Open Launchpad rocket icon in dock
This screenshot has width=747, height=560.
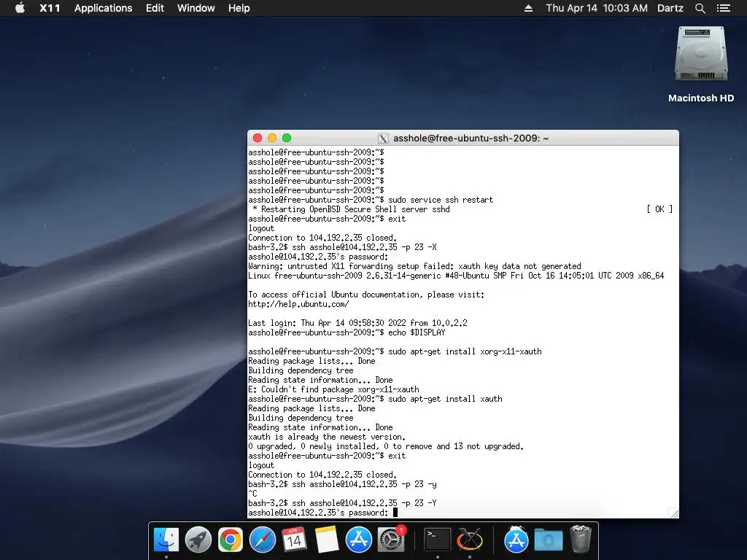[198, 540]
